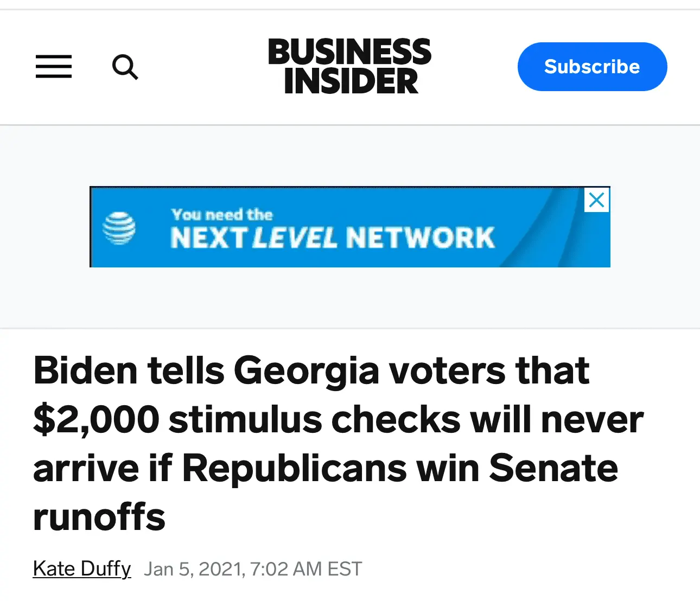Click "You need the" text in the ad

click(222, 215)
